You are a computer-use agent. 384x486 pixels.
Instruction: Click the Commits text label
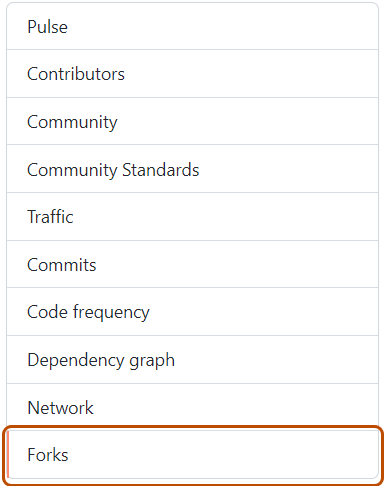(x=62, y=265)
